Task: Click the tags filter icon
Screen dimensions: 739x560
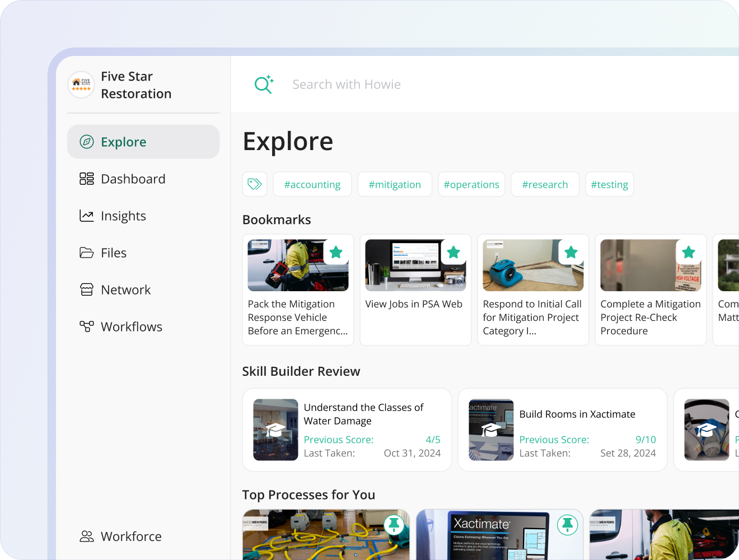Action: [255, 184]
